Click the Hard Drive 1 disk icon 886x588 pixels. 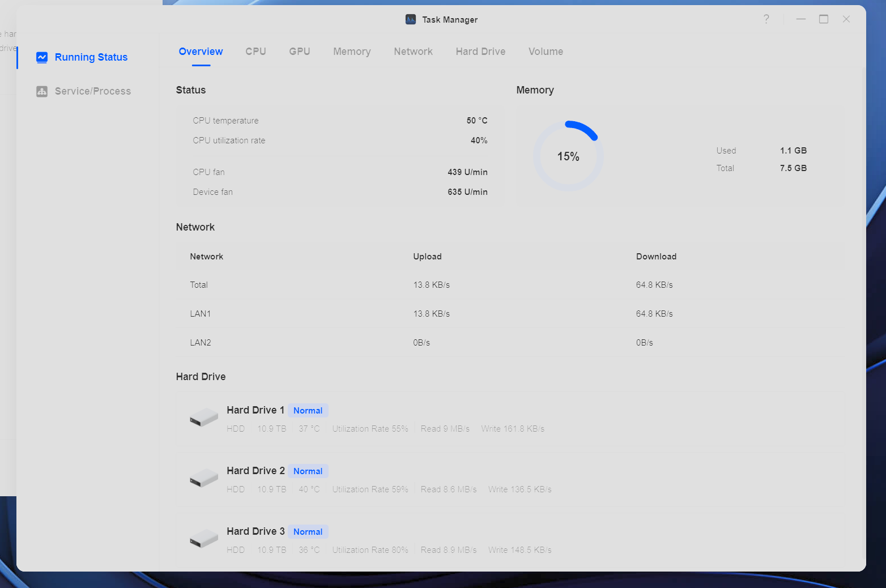(x=204, y=418)
